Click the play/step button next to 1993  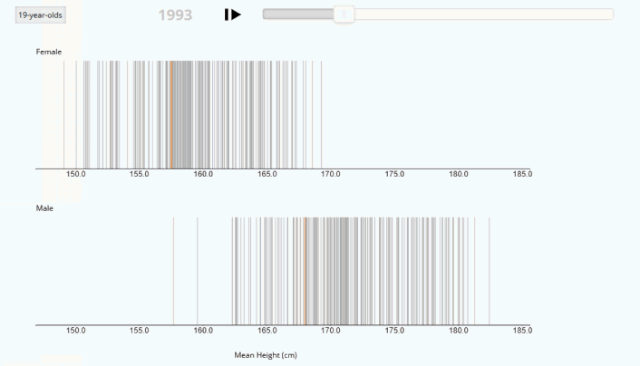[233, 15]
